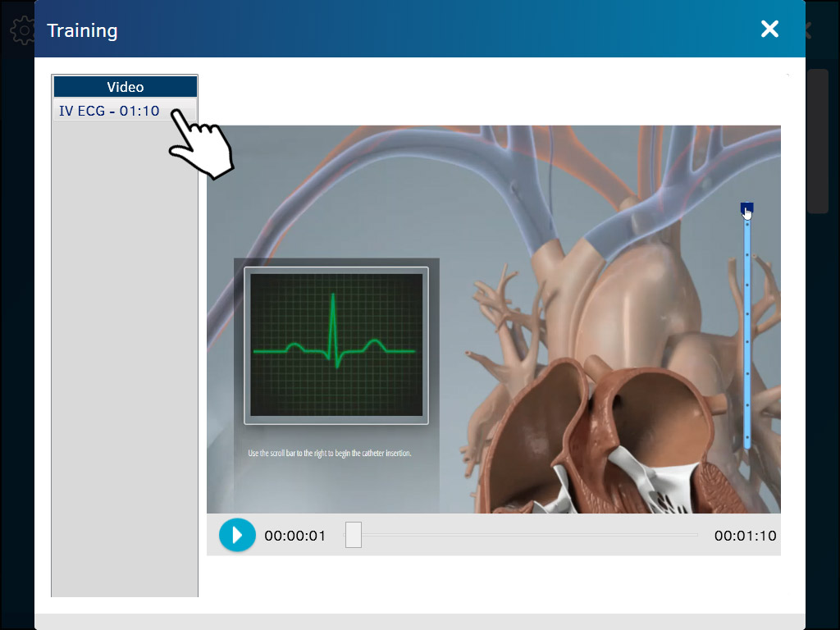Select the IV ECG - 01:10 video

click(109, 111)
